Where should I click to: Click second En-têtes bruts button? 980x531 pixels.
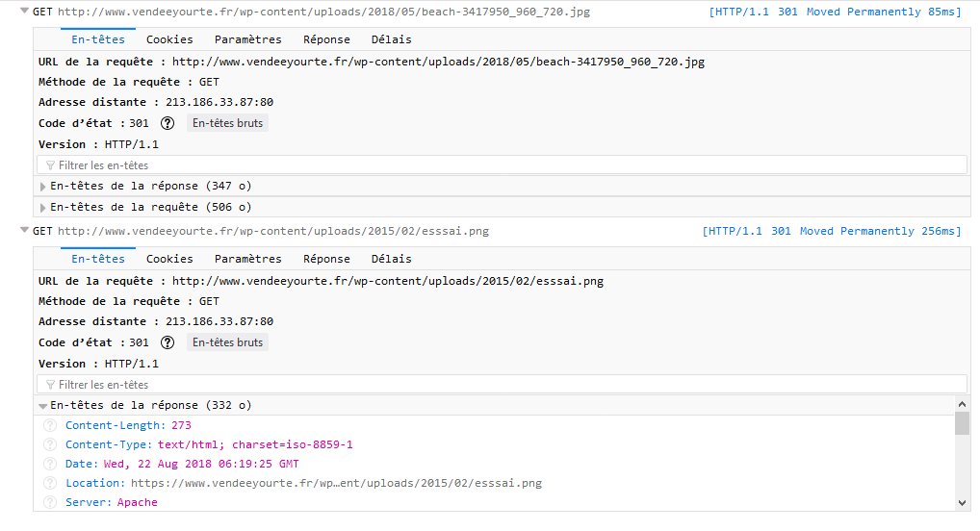(227, 342)
